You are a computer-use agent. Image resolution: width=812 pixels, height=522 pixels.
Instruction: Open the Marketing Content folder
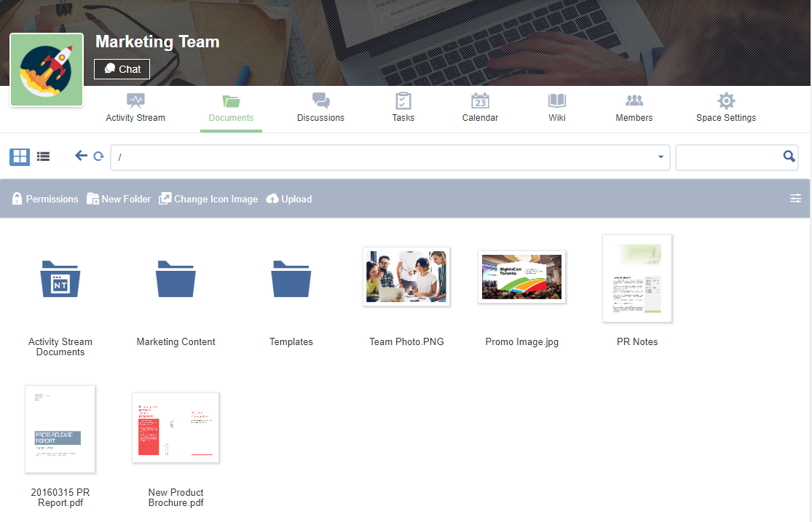click(176, 280)
